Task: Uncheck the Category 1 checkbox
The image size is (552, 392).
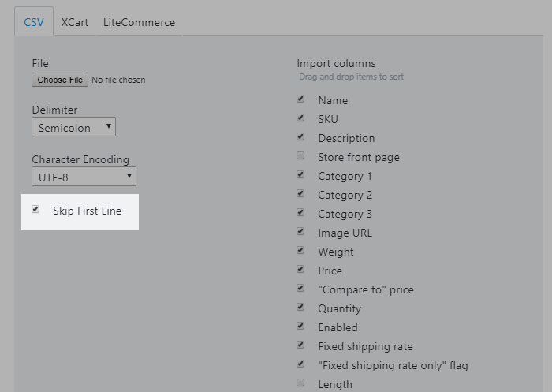Action: [300, 175]
